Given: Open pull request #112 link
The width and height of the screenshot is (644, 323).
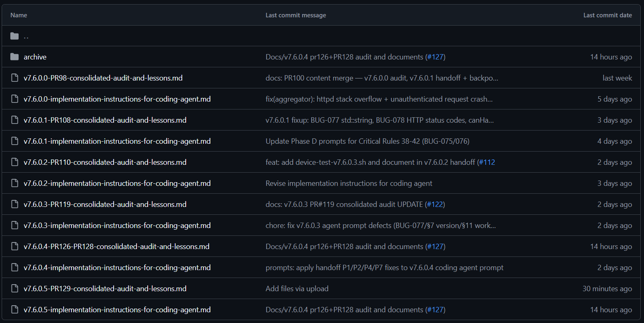Looking at the screenshot, I should [487, 162].
